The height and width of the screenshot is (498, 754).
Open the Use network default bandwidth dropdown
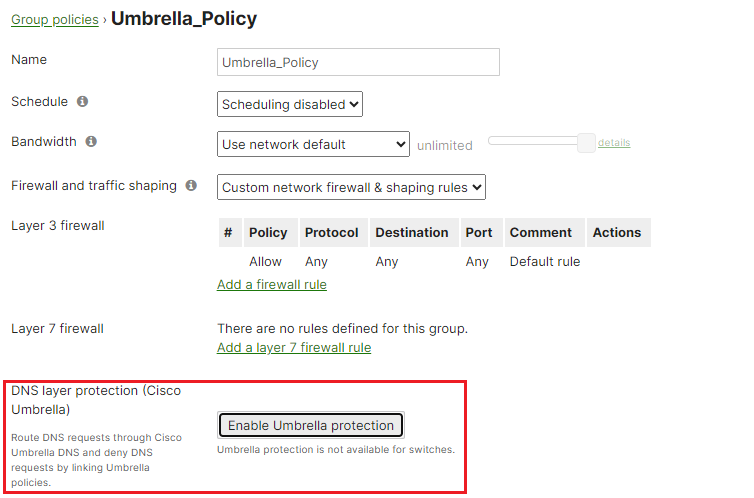pyautogui.click(x=314, y=144)
